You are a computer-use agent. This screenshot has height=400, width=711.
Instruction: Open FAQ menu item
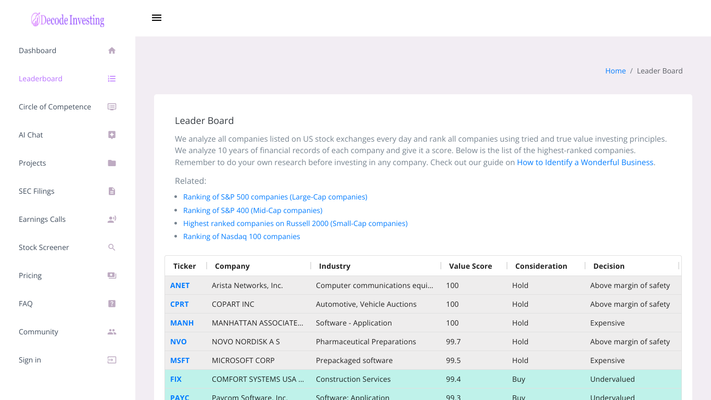(x=25, y=303)
